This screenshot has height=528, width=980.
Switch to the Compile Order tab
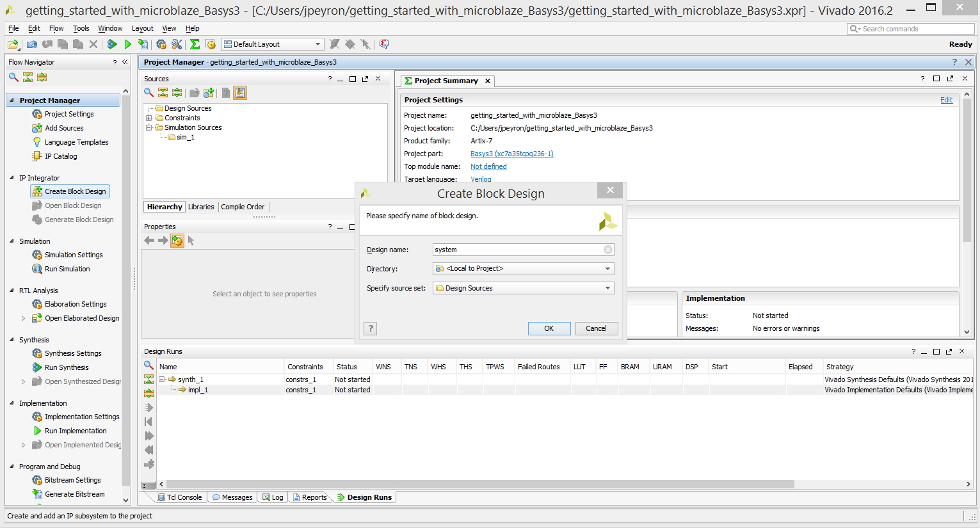click(243, 207)
